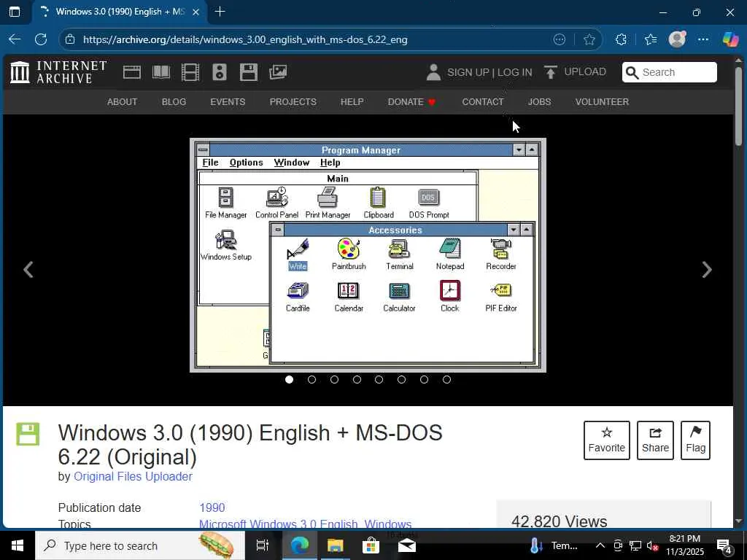Add page to favorites star in address bar

[589, 39]
